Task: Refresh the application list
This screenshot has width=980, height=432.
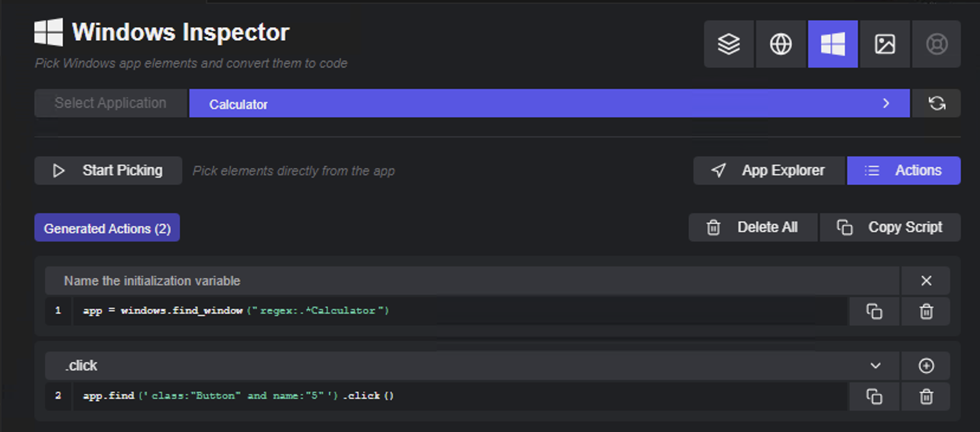Action: [x=936, y=104]
